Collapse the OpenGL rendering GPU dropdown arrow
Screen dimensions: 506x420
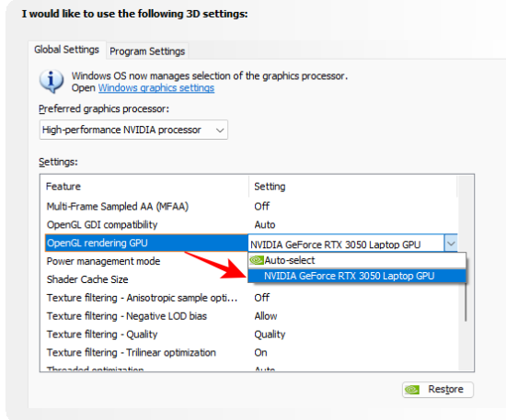pos(451,243)
